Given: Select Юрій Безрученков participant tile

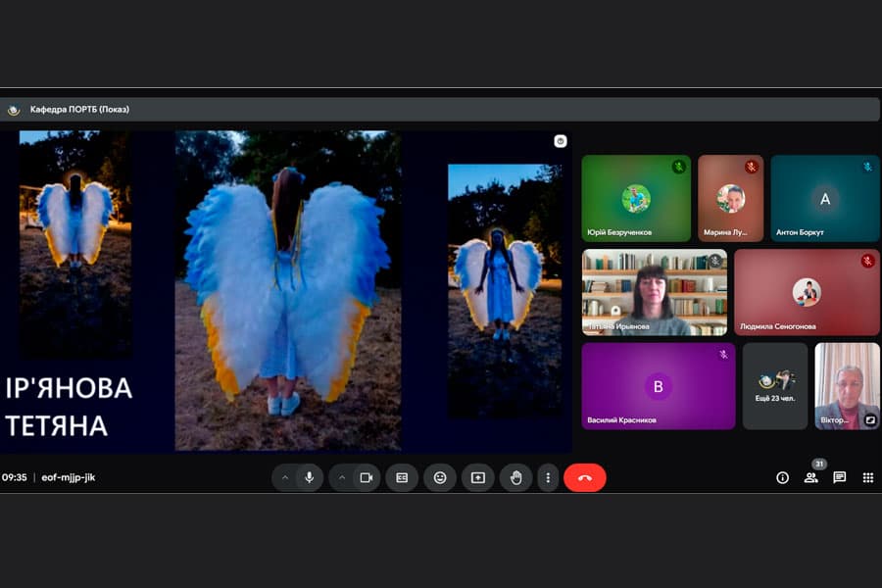Looking at the screenshot, I should (x=636, y=199).
